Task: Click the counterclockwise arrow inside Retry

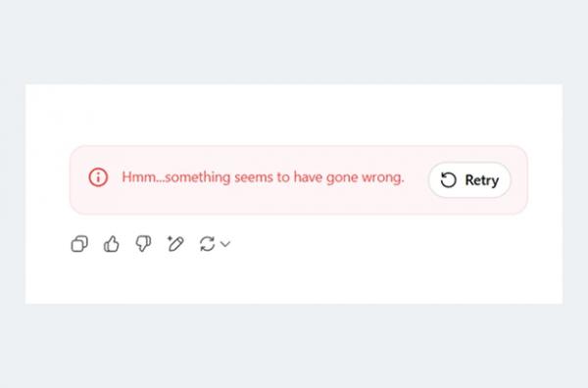Action: point(448,180)
